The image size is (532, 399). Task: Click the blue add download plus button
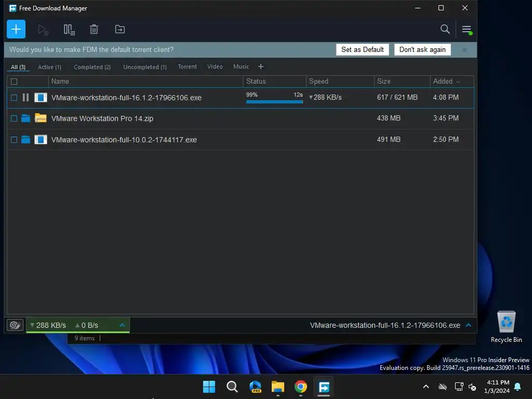16,29
